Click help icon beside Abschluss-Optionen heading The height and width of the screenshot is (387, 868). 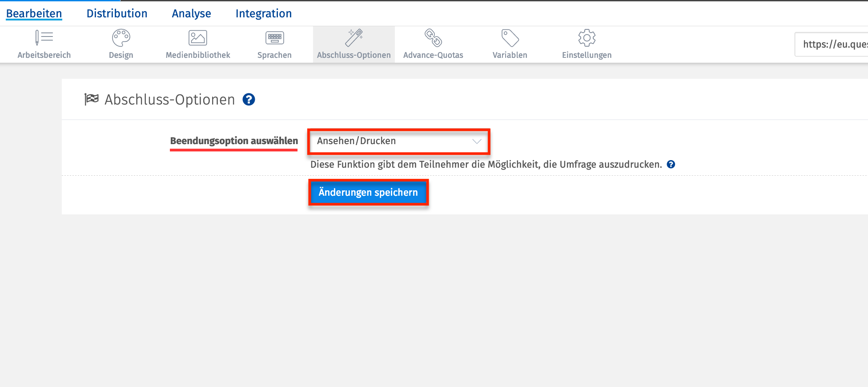click(249, 100)
